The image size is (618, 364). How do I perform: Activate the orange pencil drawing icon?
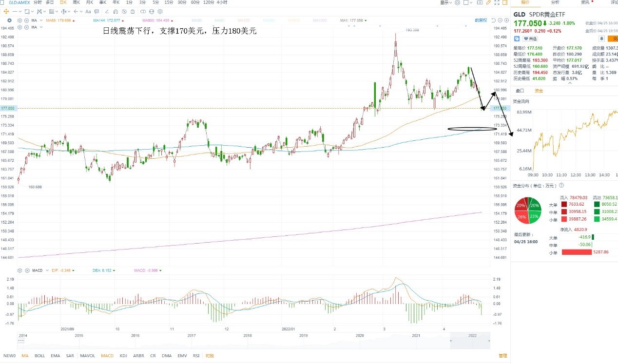[488, 2]
